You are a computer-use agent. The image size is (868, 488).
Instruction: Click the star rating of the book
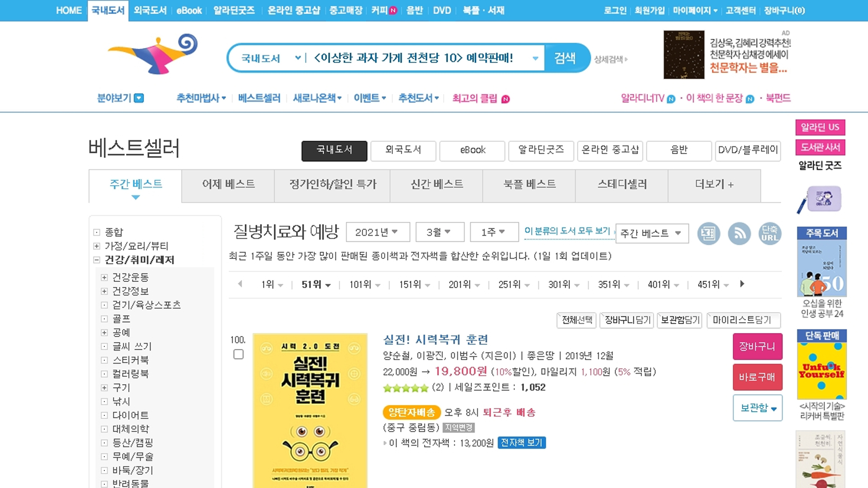point(406,388)
